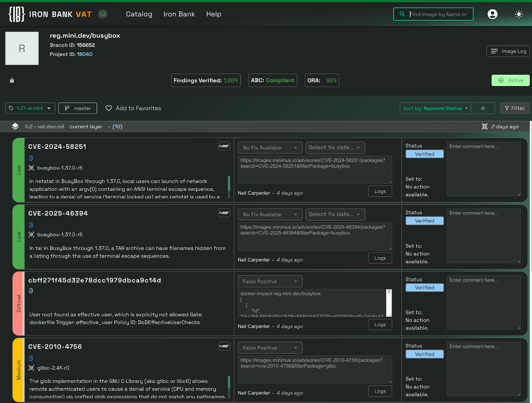The width and height of the screenshot is (532, 403).
Task: Click the (10) findings count
Action: pyautogui.click(x=117, y=127)
